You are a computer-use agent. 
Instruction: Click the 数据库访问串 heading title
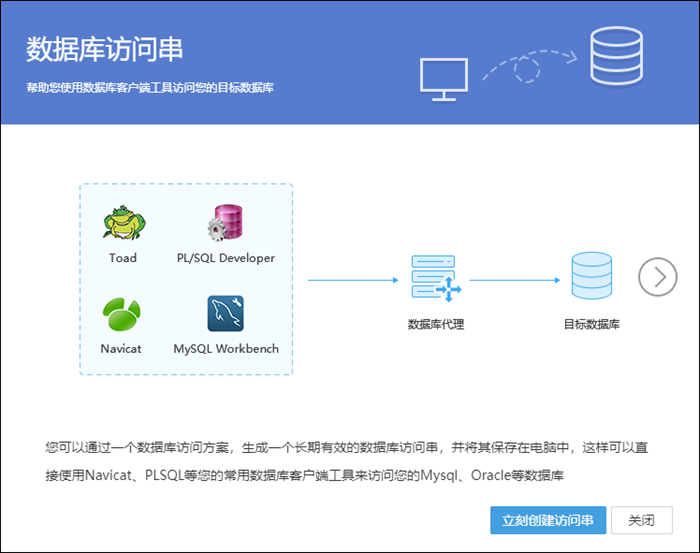(105, 50)
